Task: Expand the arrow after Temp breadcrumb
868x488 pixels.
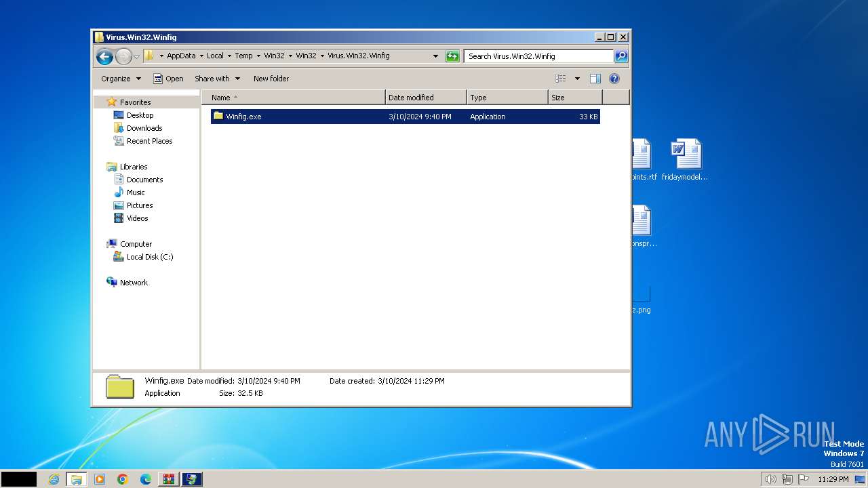Action: (x=258, y=56)
